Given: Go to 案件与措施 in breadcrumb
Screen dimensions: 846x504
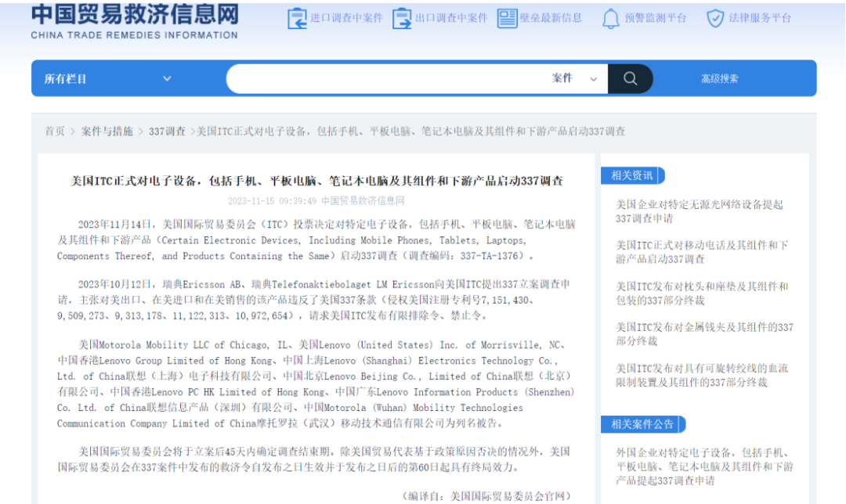Looking at the screenshot, I should click(x=107, y=131).
